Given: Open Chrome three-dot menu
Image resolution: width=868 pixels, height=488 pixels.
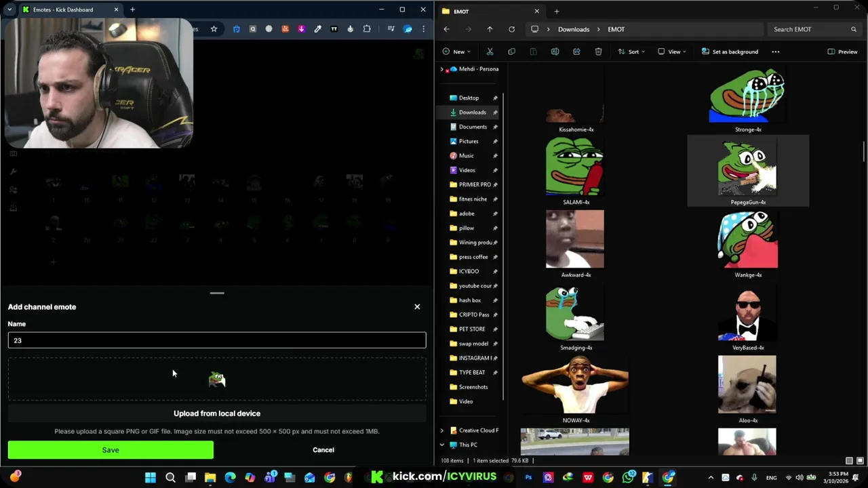Looking at the screenshot, I should tap(423, 29).
